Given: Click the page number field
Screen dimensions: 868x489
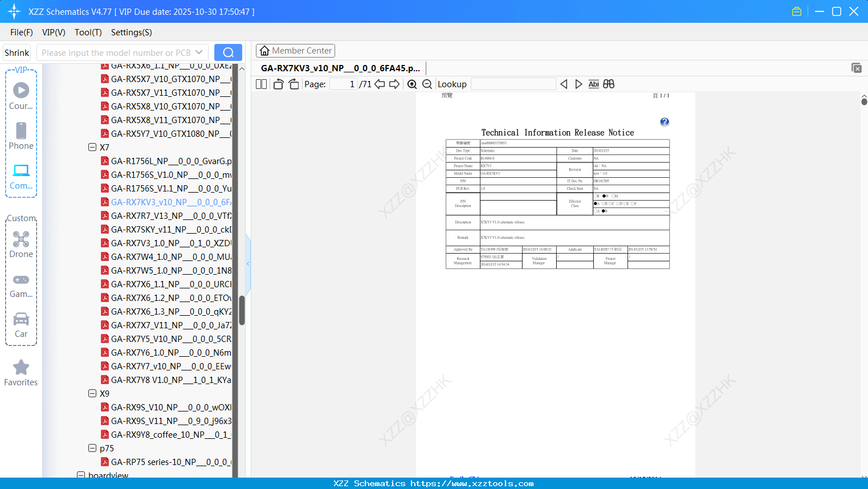Looking at the screenshot, I should pyautogui.click(x=343, y=84).
